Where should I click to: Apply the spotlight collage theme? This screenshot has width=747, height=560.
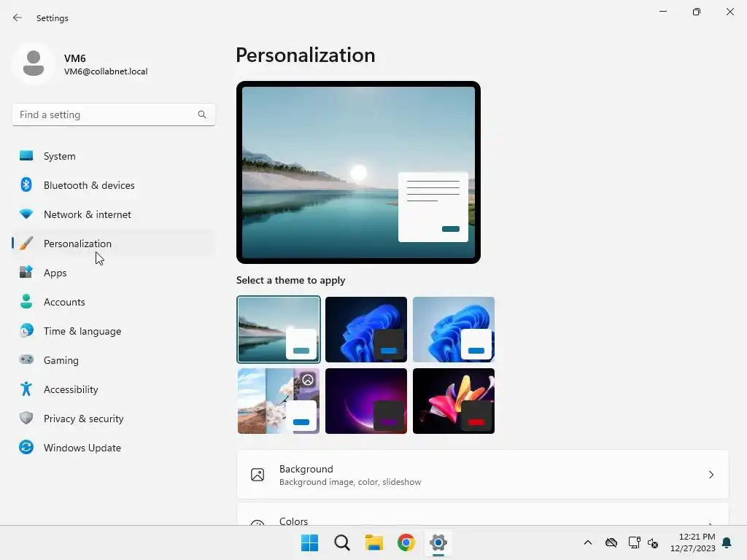coord(279,401)
